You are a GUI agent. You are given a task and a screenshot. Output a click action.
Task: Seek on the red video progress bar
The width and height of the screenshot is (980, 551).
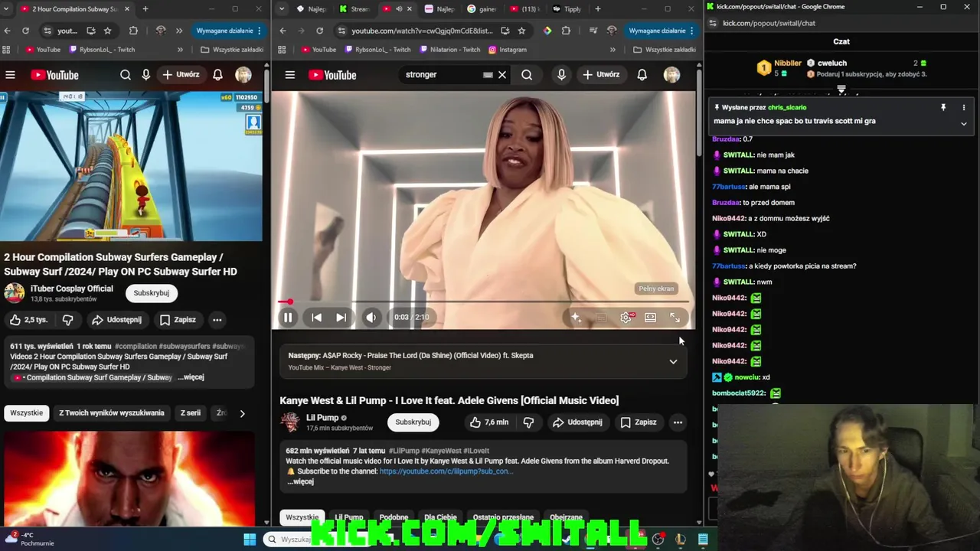click(484, 302)
